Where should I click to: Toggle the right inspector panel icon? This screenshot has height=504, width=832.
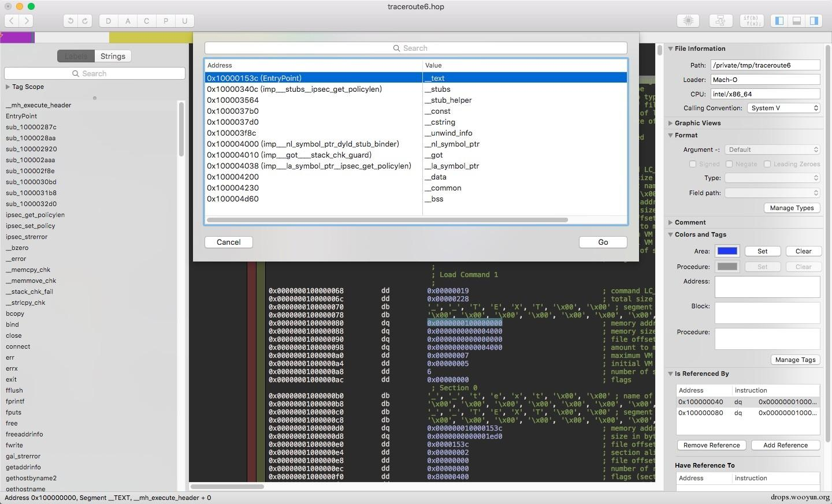click(814, 21)
